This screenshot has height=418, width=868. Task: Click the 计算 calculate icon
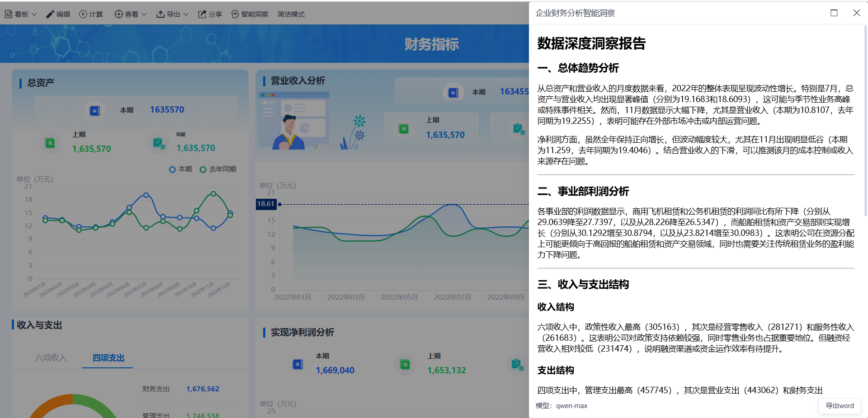[x=83, y=14]
